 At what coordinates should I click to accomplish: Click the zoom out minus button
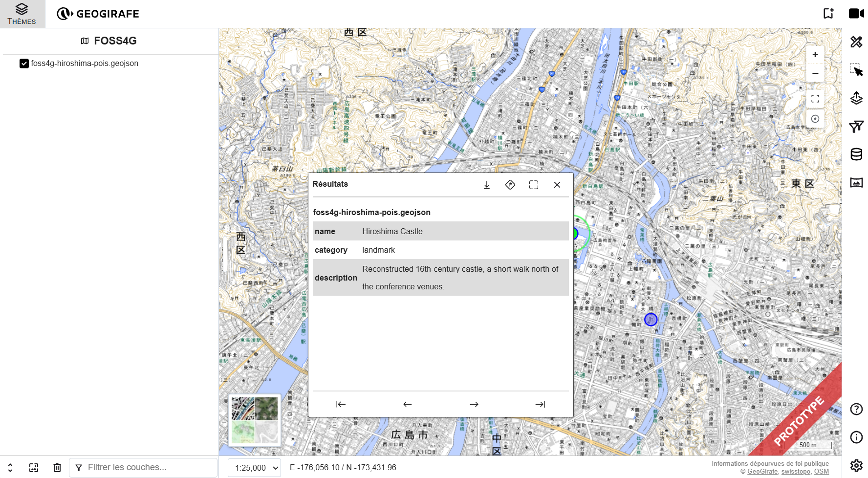click(x=815, y=73)
